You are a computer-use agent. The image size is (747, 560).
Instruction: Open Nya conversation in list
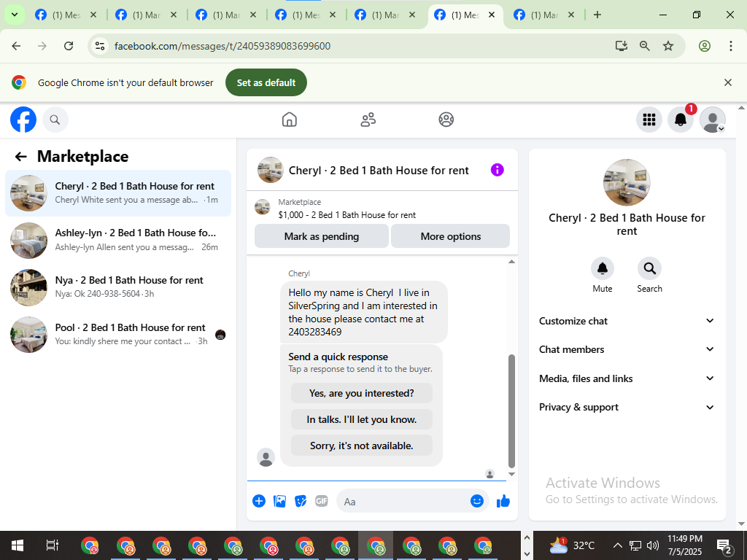pos(117,287)
